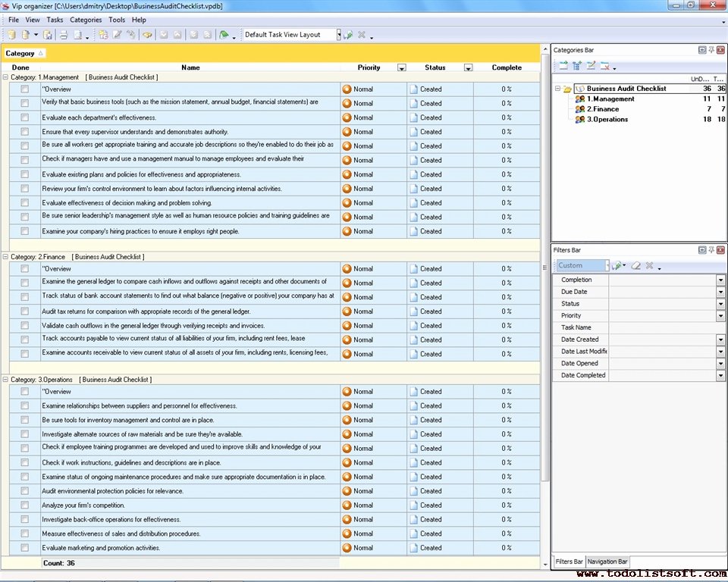Open the Status column filter dropdown
Screen dimensions: 728x582
point(468,67)
